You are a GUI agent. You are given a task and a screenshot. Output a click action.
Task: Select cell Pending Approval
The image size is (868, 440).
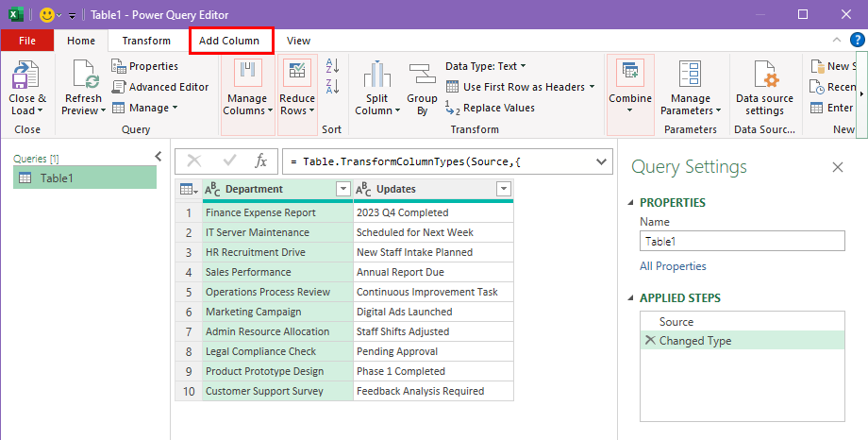[x=433, y=352]
